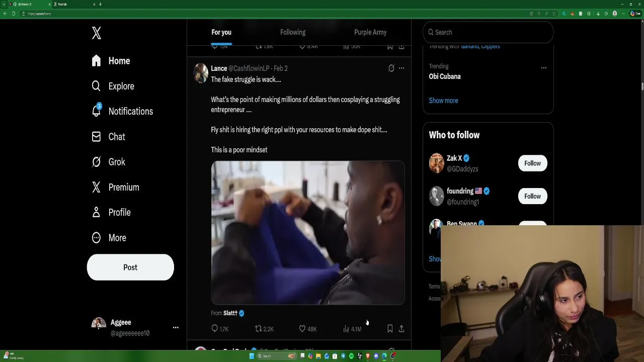Open the Ben Swann profile name

pos(461,223)
